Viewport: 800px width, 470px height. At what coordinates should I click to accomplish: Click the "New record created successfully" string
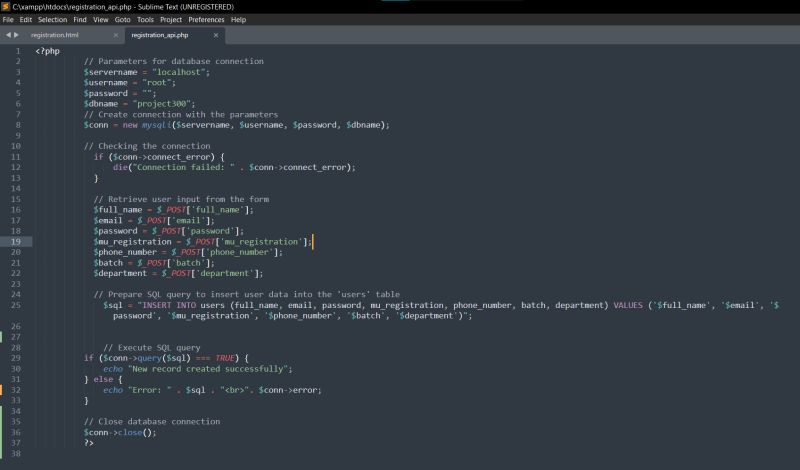pos(210,369)
